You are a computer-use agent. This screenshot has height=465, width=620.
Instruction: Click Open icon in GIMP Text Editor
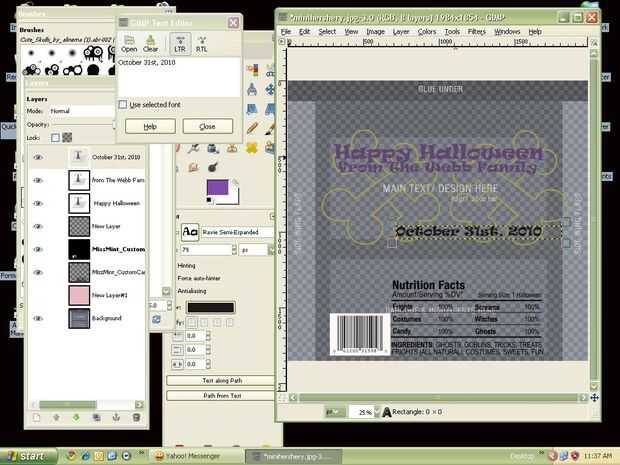(x=129, y=44)
